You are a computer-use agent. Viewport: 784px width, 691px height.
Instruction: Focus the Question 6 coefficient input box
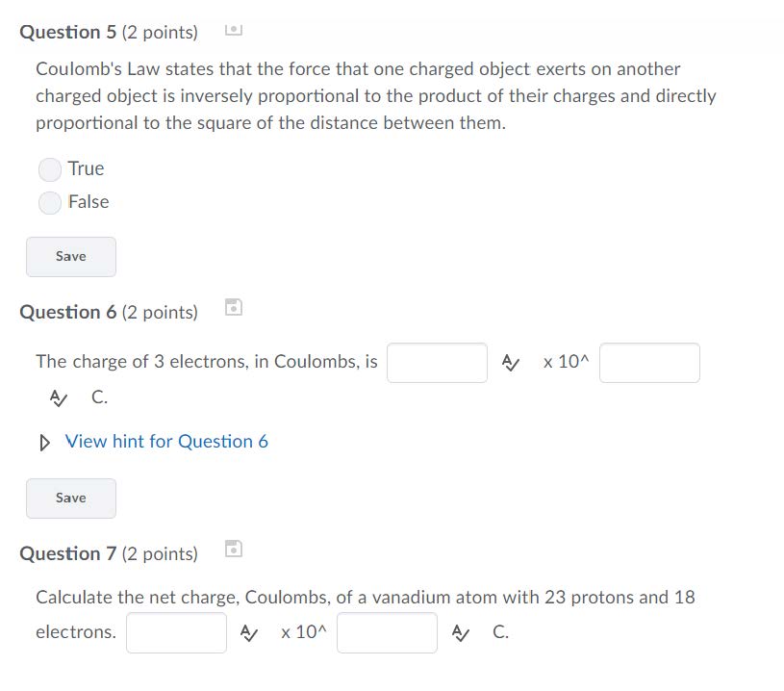pyautogui.click(x=438, y=363)
